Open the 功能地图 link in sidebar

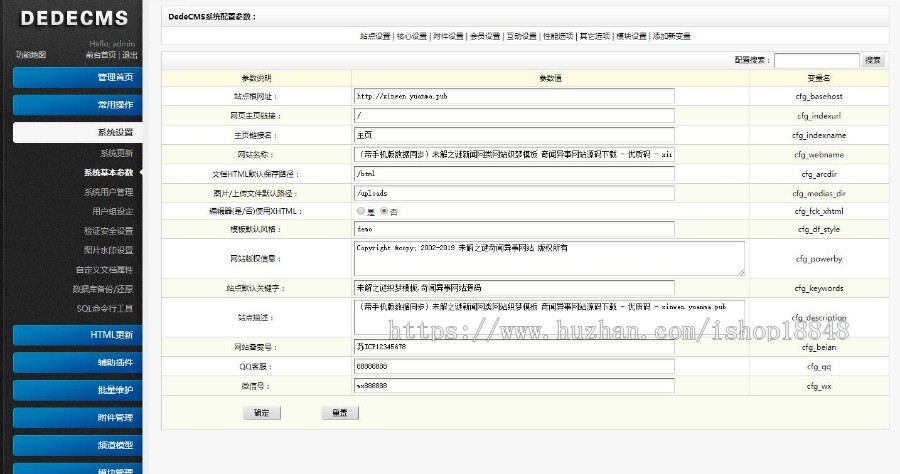[31, 55]
